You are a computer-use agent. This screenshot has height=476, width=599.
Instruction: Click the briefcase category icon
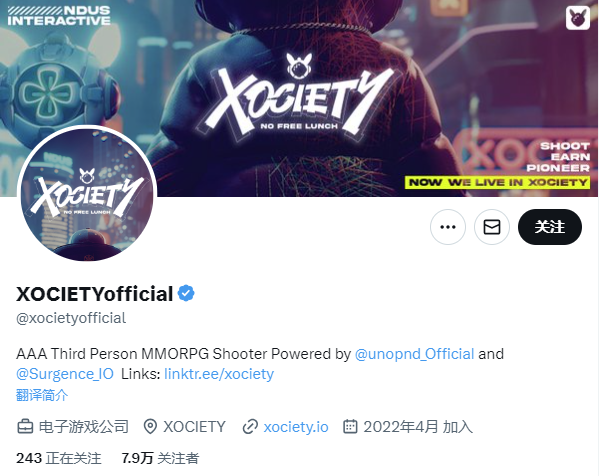click(x=25, y=426)
